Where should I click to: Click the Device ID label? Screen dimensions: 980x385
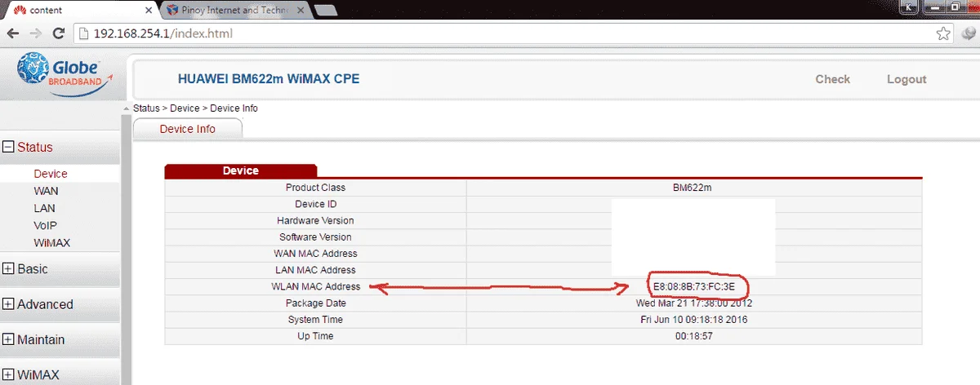(315, 204)
